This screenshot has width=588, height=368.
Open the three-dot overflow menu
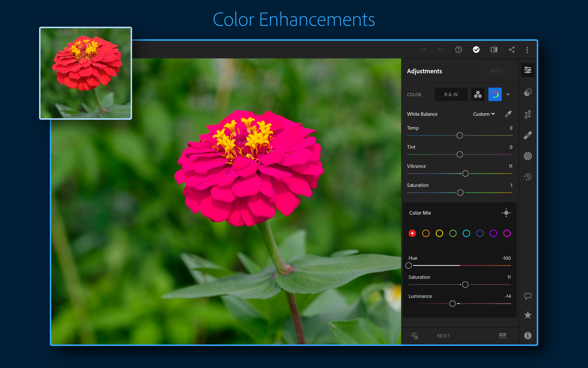(x=527, y=50)
